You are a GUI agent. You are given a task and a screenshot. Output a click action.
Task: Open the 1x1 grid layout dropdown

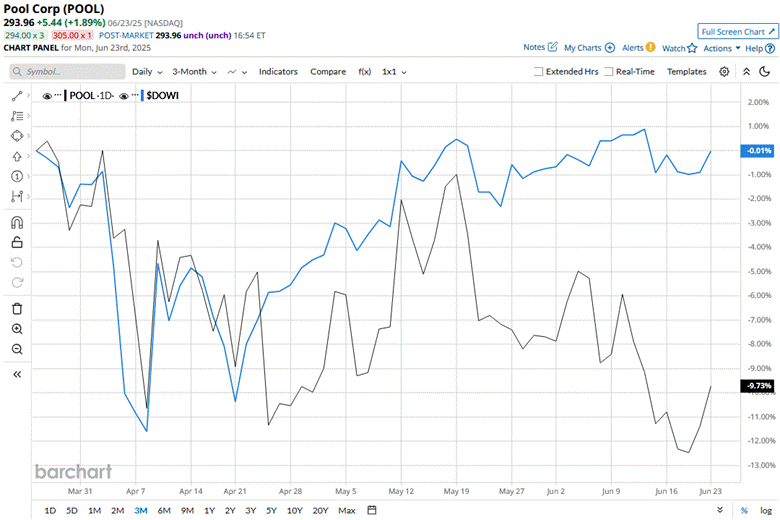pos(394,72)
